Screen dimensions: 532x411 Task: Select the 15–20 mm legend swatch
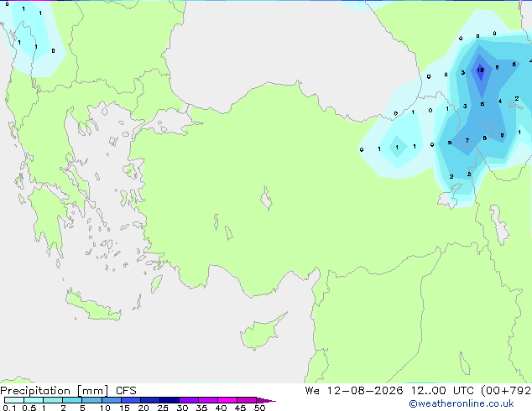tap(130, 400)
